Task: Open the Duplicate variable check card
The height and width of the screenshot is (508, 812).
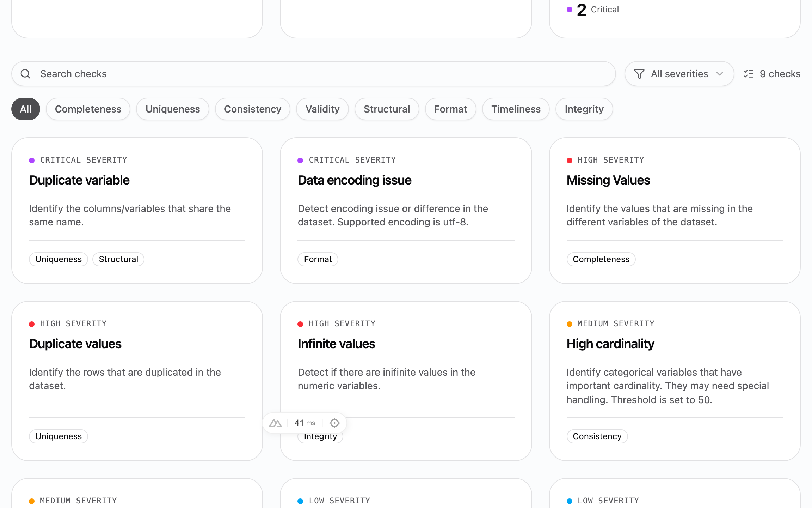Action: click(137, 211)
